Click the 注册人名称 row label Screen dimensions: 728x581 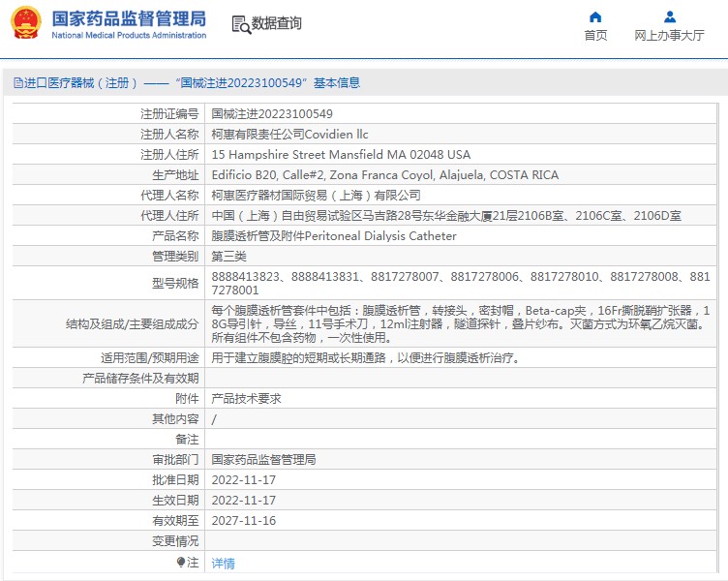pyautogui.click(x=169, y=135)
